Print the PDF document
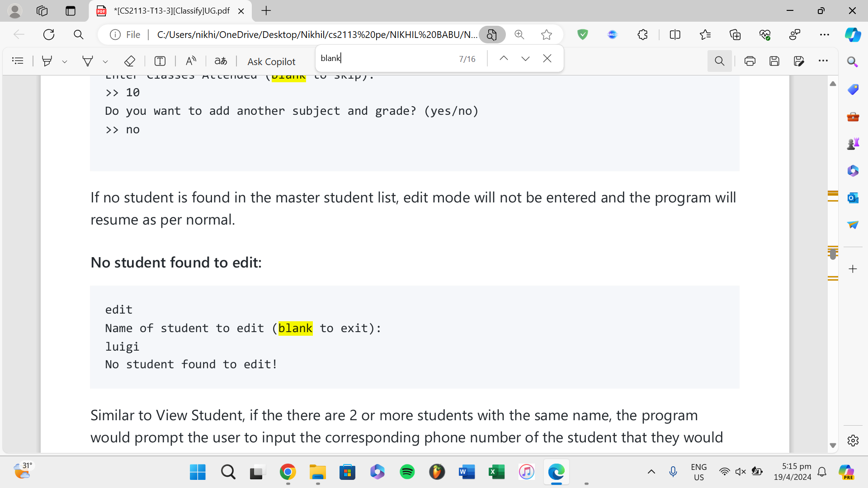The height and width of the screenshot is (488, 868). 750,61
